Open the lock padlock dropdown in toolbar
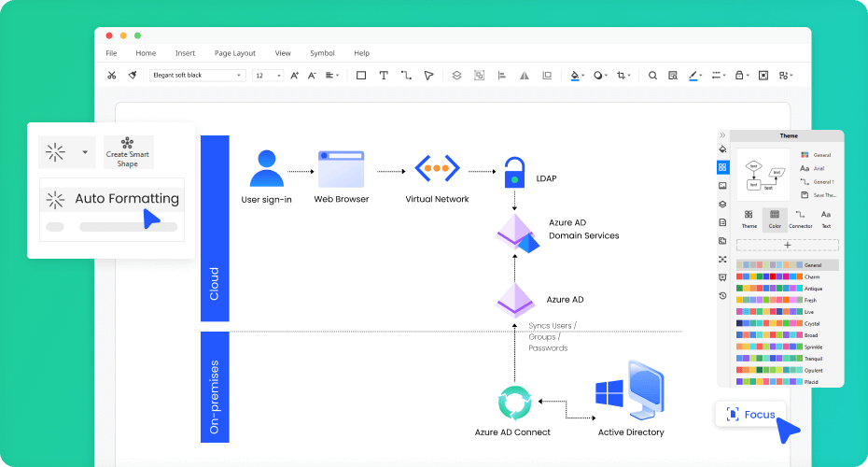The image size is (868, 467). pos(742,76)
